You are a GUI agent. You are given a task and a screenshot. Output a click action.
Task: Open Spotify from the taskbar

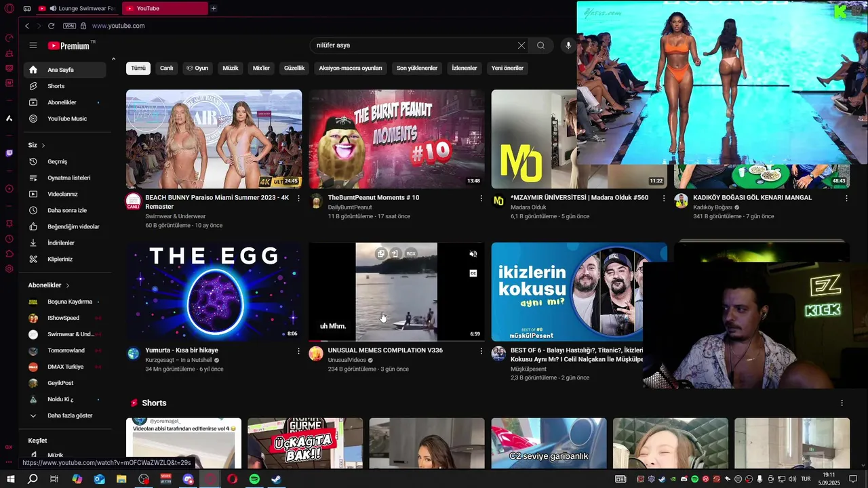254,479
